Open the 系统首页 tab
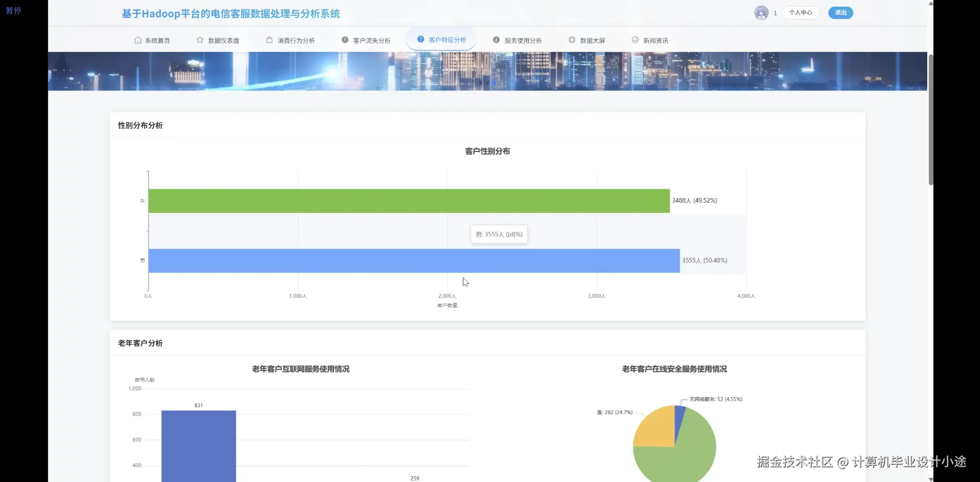980x482 pixels. point(152,40)
